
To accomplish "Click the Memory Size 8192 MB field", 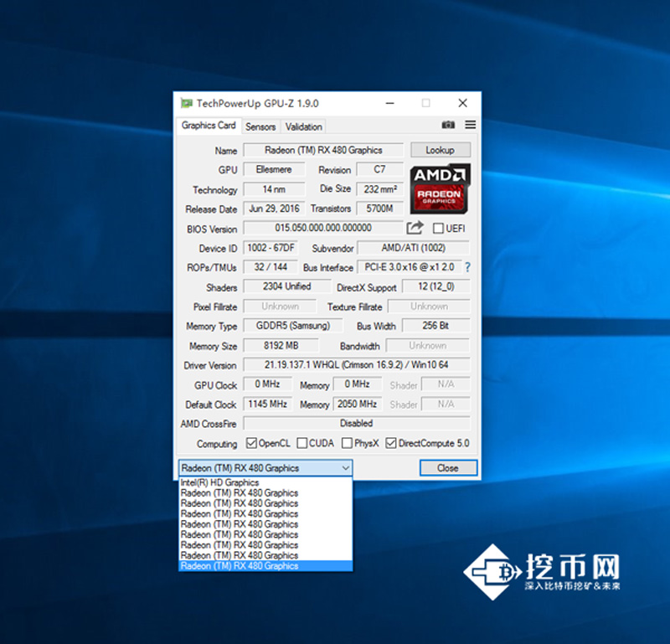I will [281, 345].
